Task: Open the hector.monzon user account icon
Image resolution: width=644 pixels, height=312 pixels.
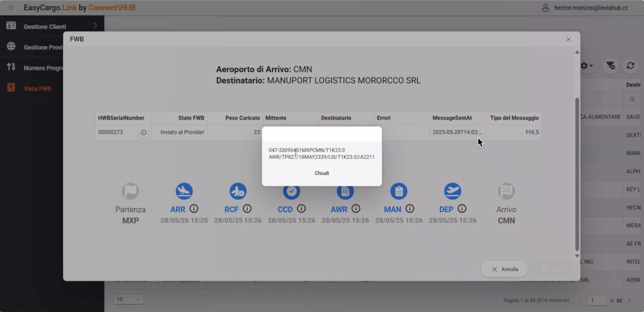Action: [546, 8]
